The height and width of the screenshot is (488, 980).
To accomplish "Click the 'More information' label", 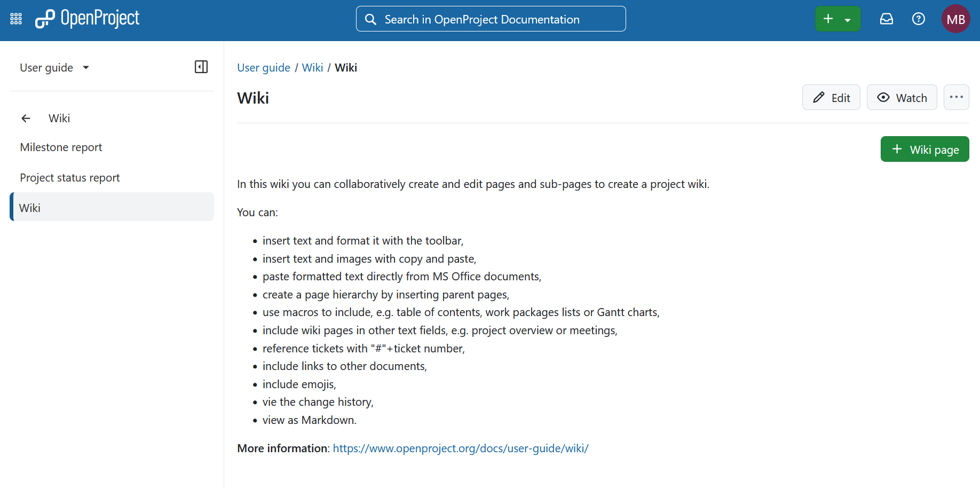I will (283, 448).
